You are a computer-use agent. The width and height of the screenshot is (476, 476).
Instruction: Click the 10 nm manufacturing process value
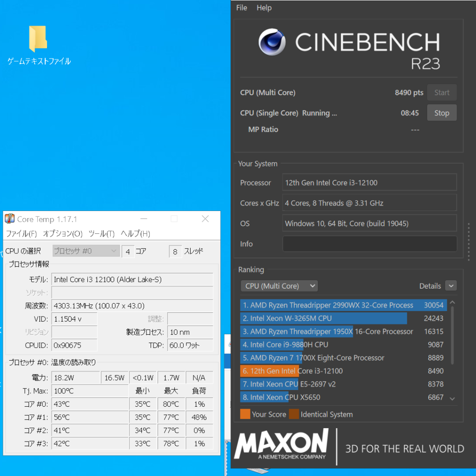point(190,332)
